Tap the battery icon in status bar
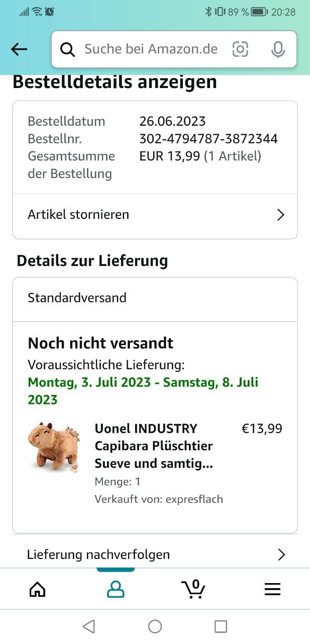 point(259,12)
